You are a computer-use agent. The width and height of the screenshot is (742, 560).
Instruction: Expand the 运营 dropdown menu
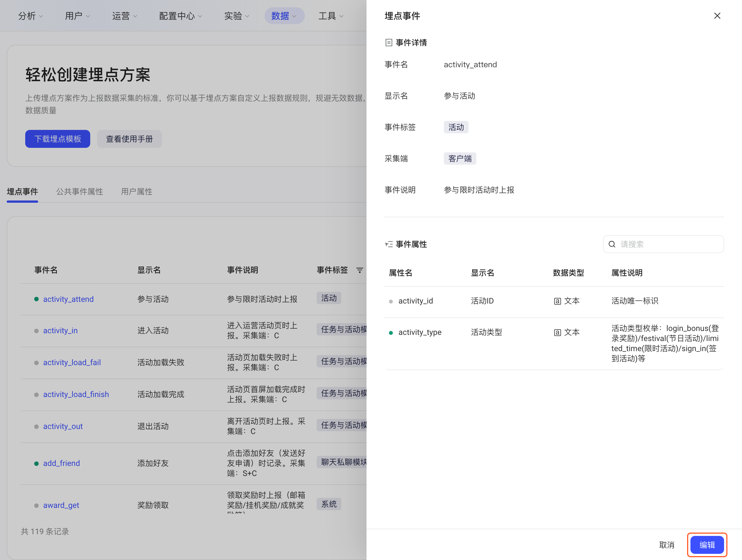[124, 16]
